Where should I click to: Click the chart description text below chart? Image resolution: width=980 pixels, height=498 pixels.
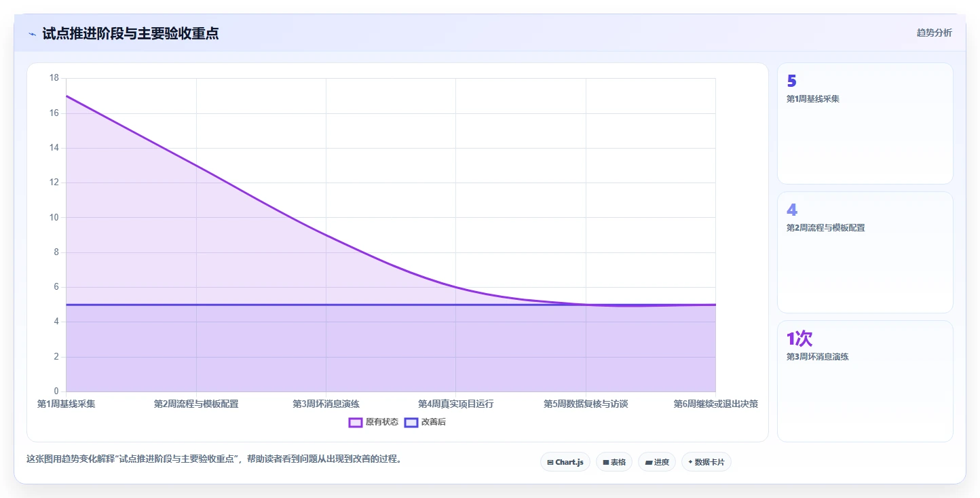(x=216, y=459)
